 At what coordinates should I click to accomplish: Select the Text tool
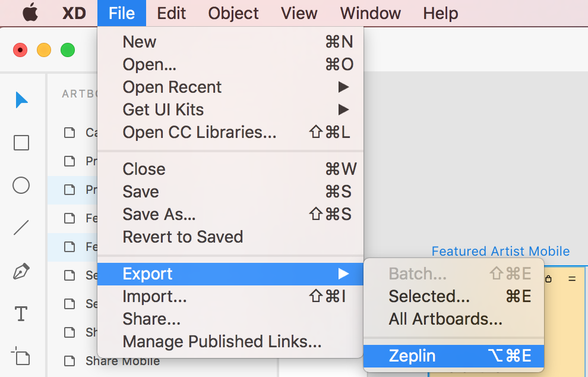coord(21,313)
